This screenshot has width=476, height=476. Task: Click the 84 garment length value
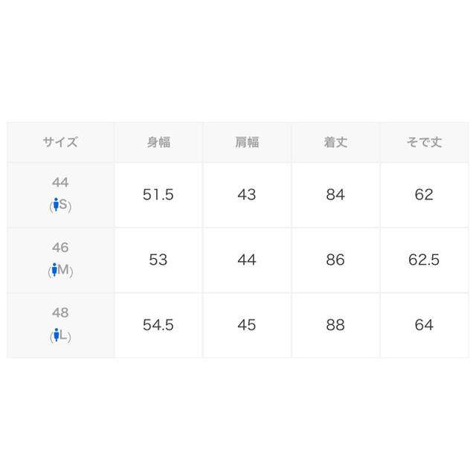[335, 195]
